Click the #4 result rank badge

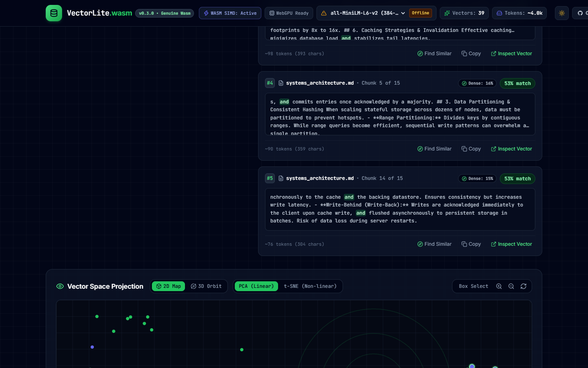270,83
